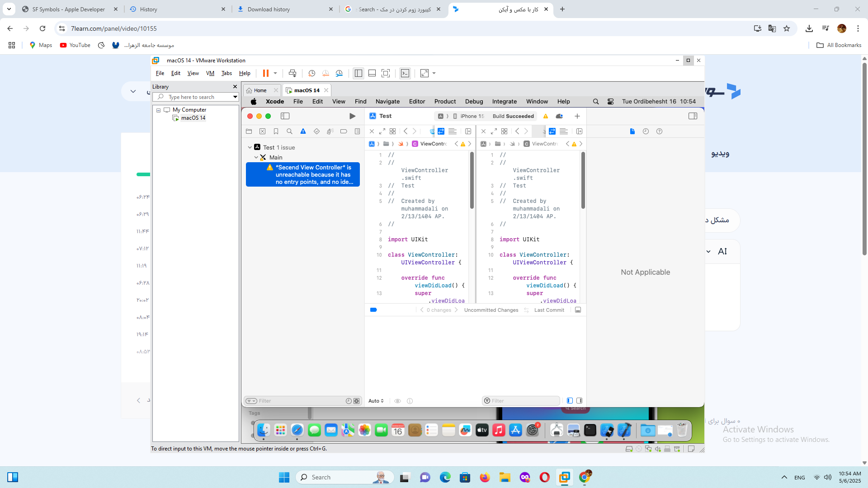Toggle the Xcode navigator sidebar
The width and height of the screenshot is (868, 488).
tap(285, 116)
